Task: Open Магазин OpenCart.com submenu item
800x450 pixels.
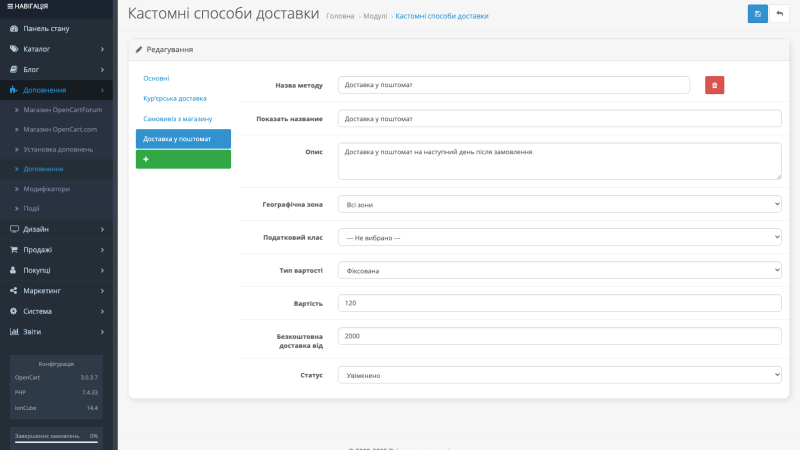Action: [x=60, y=130]
